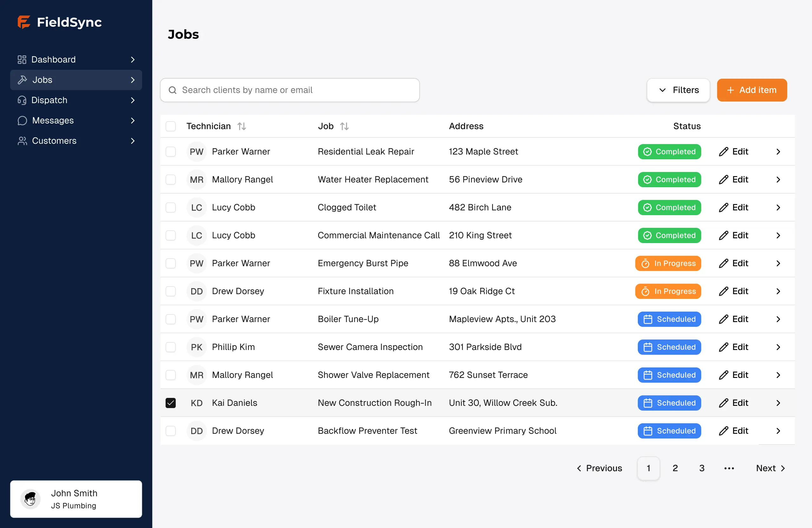
Task: Click the Messages chat bubble icon
Action: pyautogui.click(x=22, y=121)
